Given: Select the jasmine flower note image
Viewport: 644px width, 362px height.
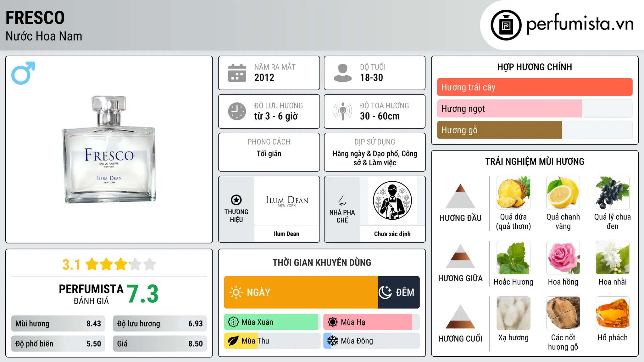Looking at the screenshot, I should point(613,258).
